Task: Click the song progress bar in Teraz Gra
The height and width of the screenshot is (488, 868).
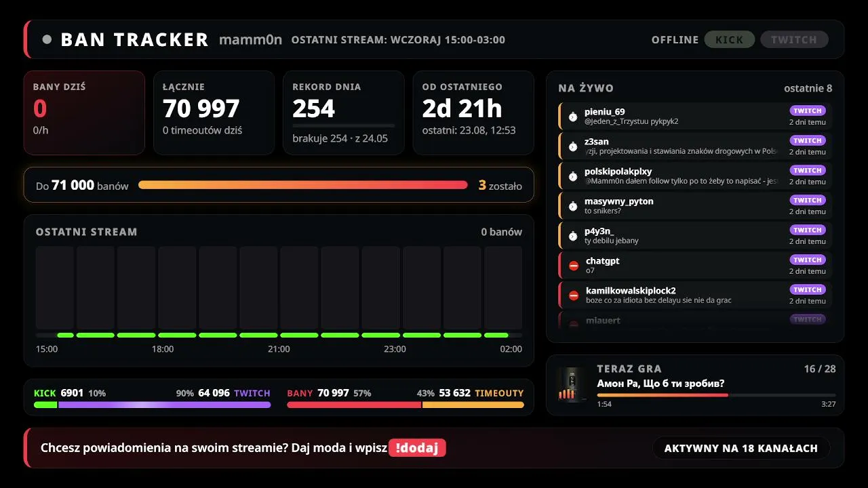Action: tap(716, 395)
